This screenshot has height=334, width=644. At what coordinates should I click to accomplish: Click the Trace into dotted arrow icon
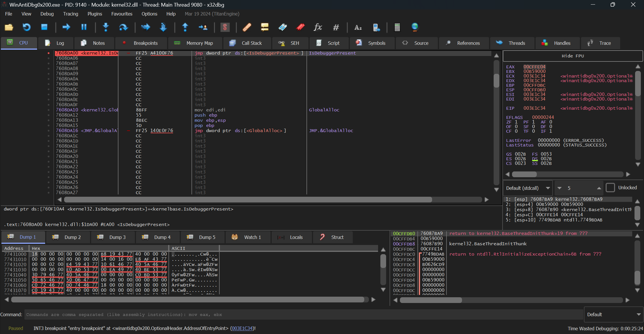[146, 27]
